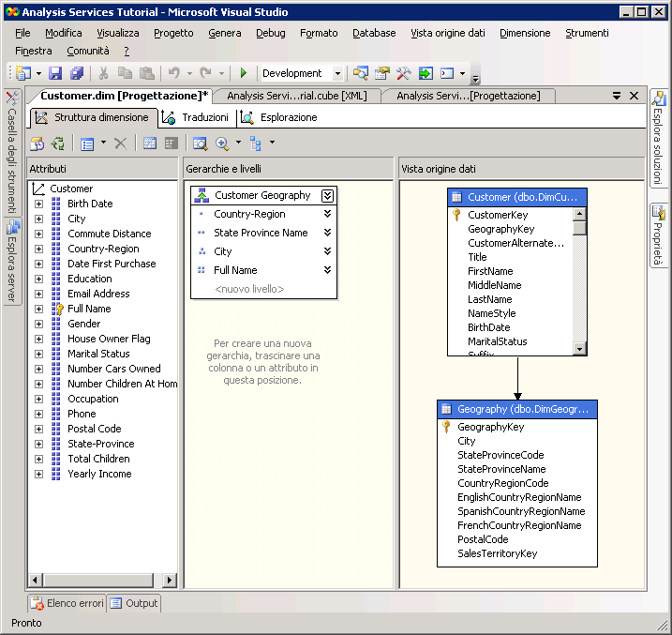The height and width of the screenshot is (635, 672).
Task: Open the Strumenti menu
Action: (587, 33)
